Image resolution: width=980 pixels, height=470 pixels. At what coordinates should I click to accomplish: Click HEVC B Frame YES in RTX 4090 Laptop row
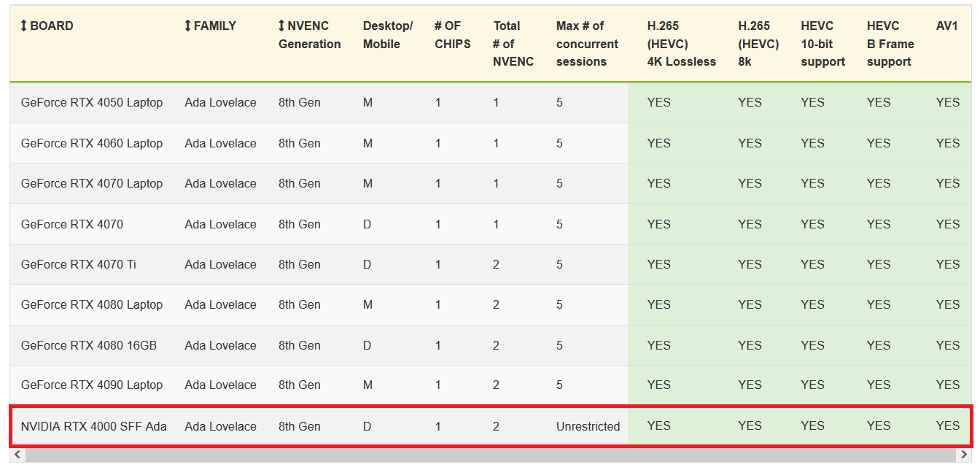tap(879, 385)
